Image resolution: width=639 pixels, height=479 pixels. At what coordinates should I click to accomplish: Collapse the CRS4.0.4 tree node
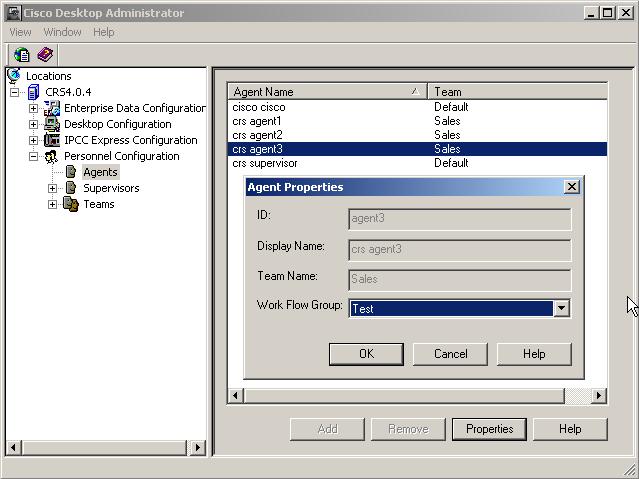tap(14, 92)
